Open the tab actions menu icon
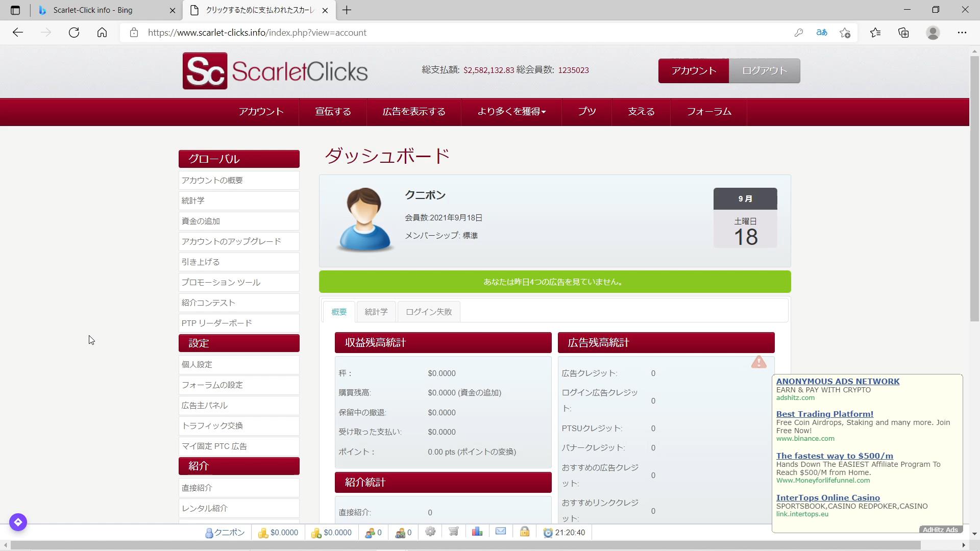 [15, 10]
